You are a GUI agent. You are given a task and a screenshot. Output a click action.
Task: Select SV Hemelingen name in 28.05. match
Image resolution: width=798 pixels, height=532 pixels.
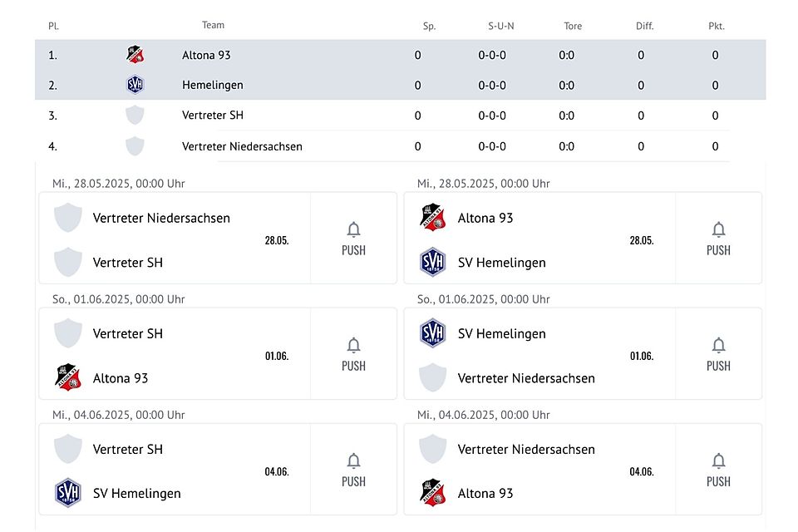tap(501, 263)
